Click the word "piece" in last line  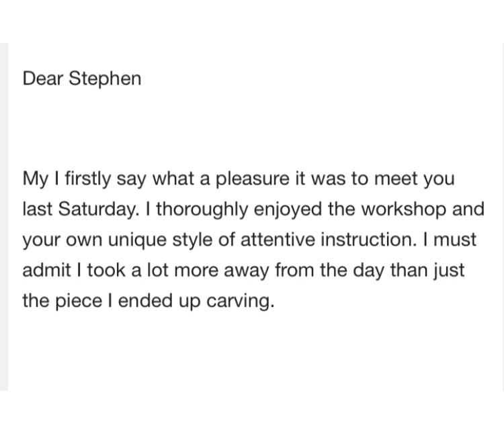click(79, 302)
